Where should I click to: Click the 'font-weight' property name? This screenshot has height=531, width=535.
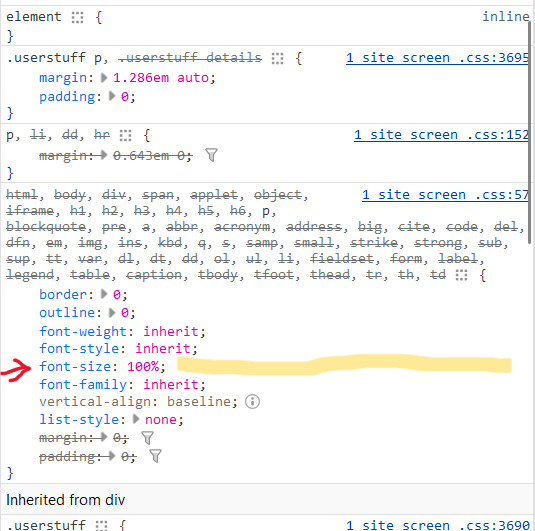(83, 331)
